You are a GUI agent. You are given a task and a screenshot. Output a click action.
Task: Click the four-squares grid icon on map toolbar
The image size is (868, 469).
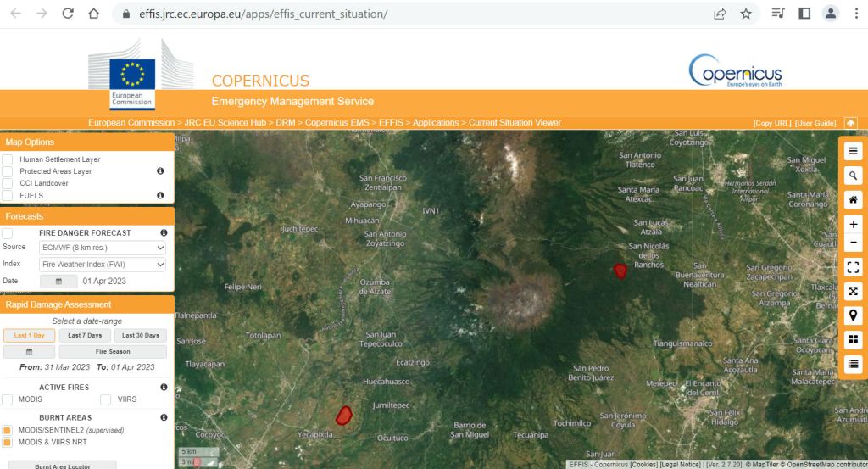pos(853,339)
